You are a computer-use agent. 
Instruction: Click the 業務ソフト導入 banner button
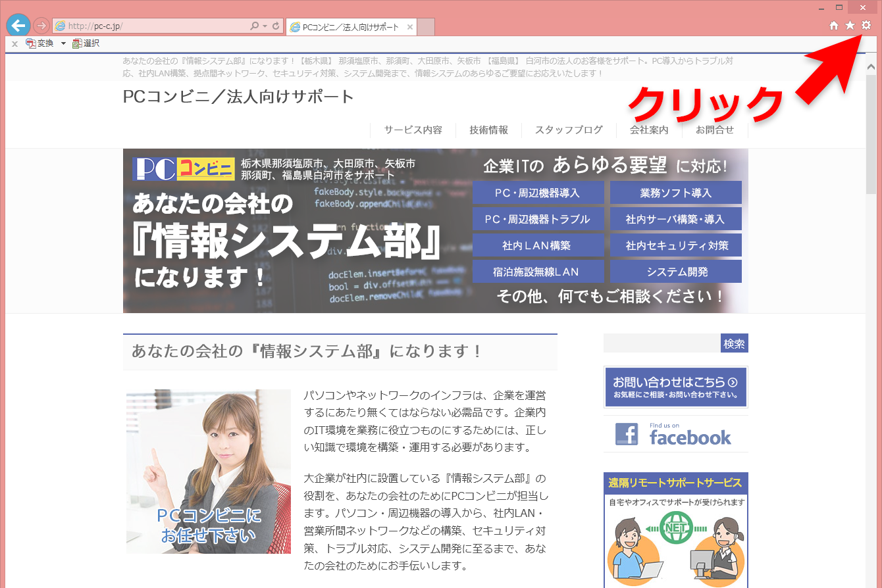point(676,193)
